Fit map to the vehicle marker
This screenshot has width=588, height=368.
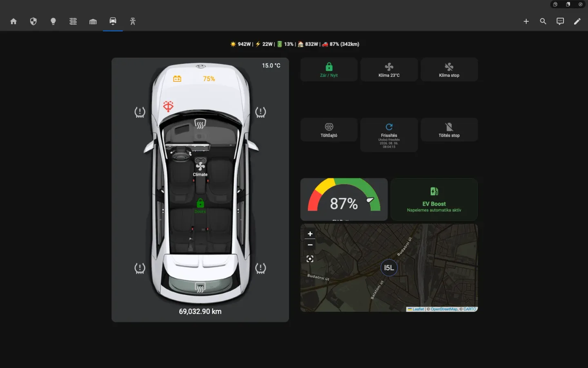click(x=310, y=259)
